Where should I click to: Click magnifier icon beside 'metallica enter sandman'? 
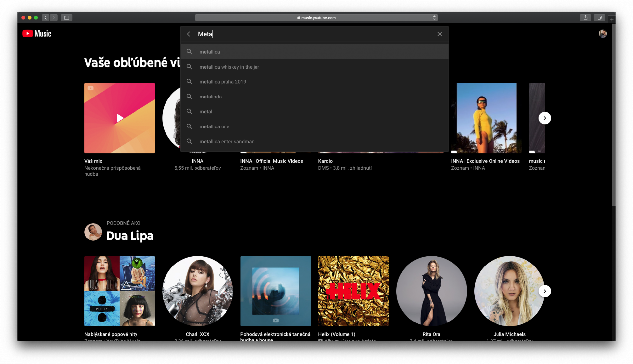click(x=189, y=141)
